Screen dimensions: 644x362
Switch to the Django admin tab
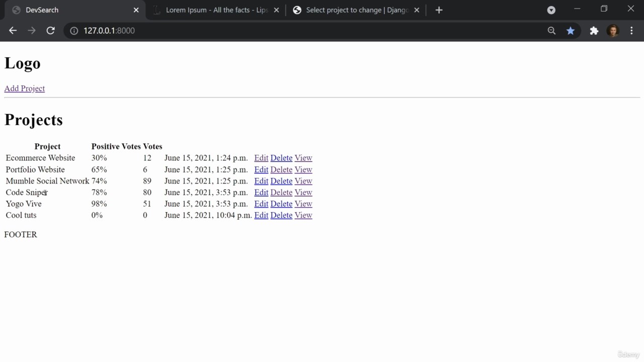pos(356,10)
